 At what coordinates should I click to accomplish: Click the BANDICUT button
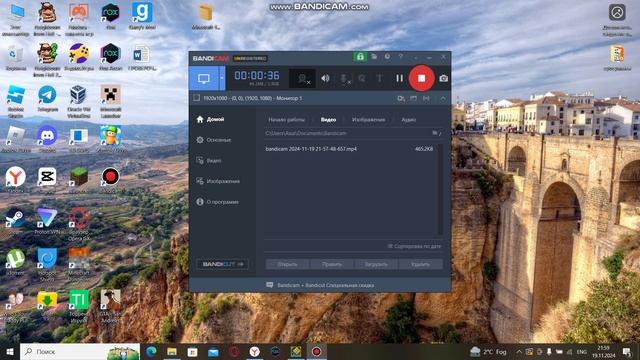[x=222, y=264]
